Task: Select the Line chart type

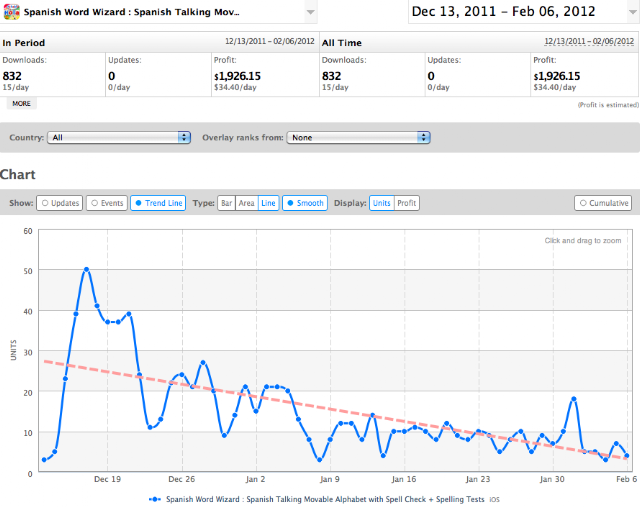Action: click(x=268, y=203)
